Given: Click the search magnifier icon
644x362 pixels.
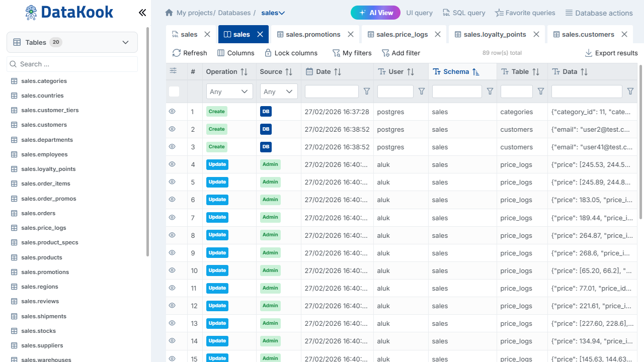Looking at the screenshot, I should coord(14,64).
